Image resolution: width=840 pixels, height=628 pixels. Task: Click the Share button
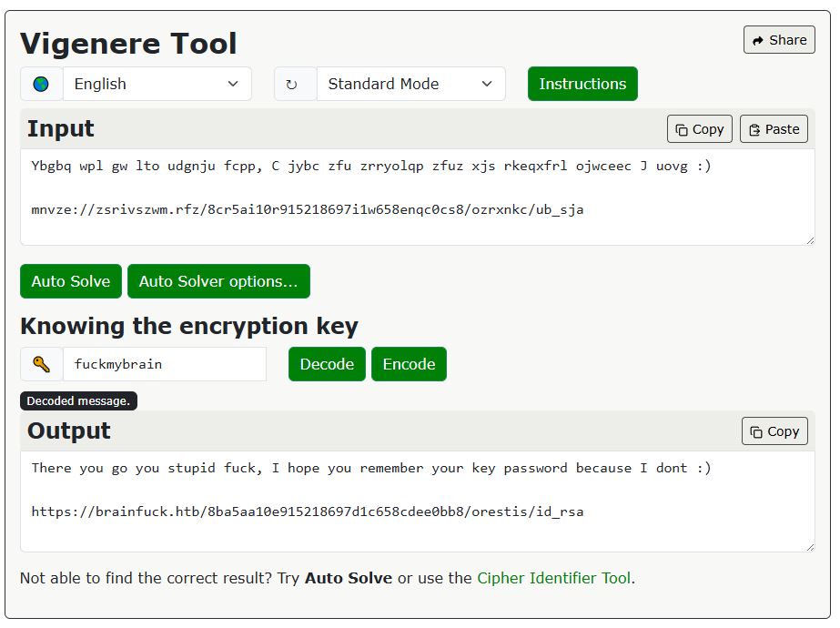[779, 40]
